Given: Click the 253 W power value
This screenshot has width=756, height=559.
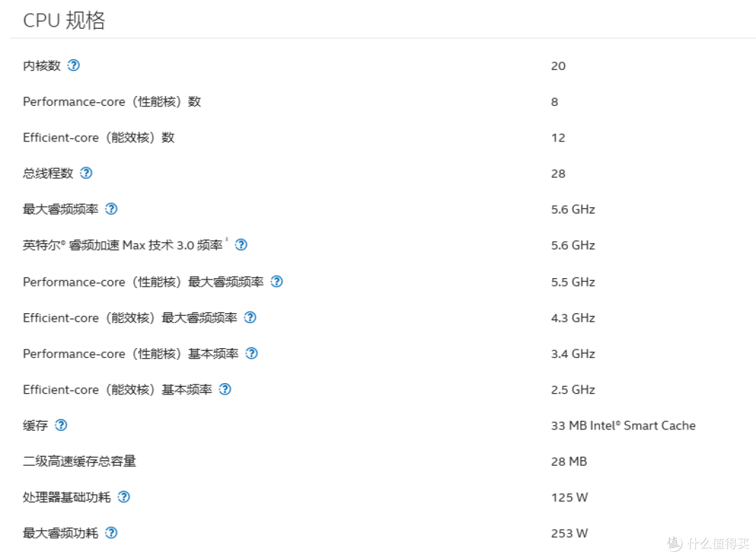Looking at the screenshot, I should coord(569,533).
